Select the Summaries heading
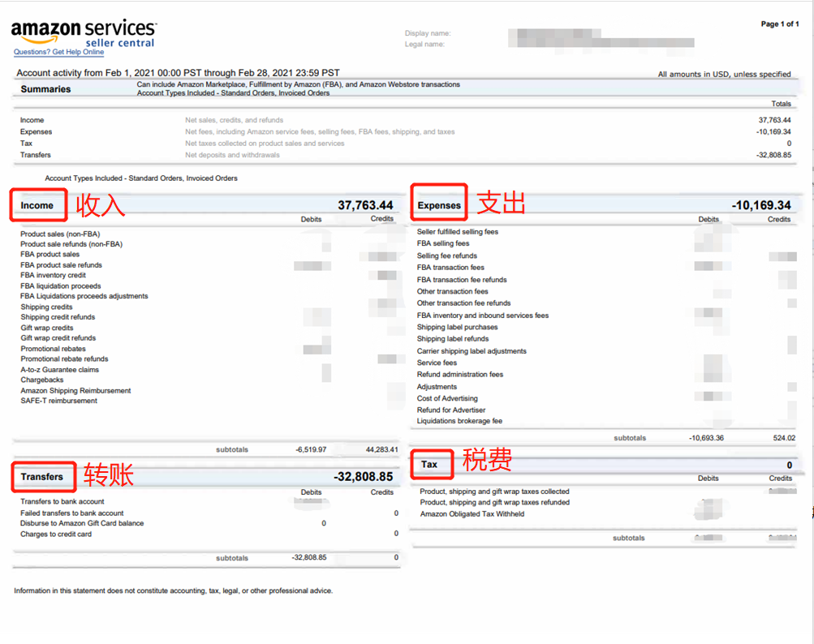 pyautogui.click(x=45, y=89)
